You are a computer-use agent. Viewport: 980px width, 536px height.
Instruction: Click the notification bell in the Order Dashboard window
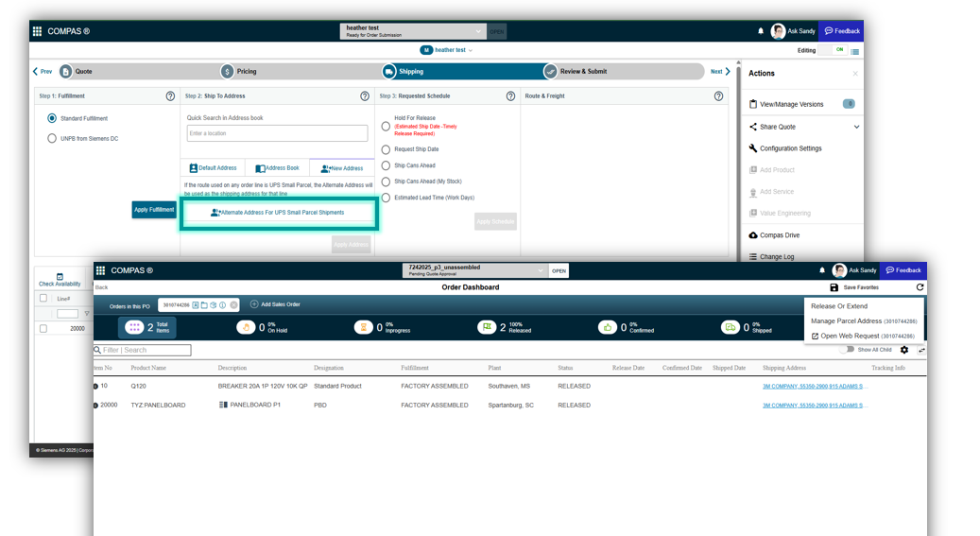pyautogui.click(x=822, y=270)
